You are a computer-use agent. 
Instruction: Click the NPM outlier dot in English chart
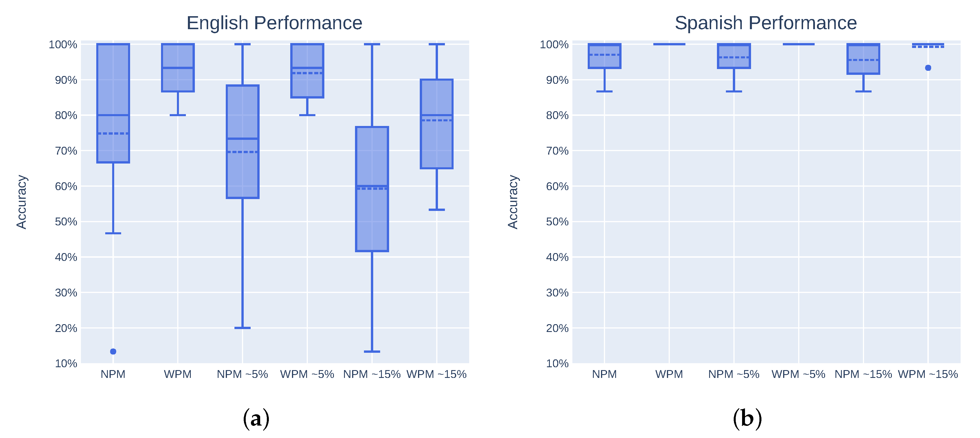[x=113, y=351]
